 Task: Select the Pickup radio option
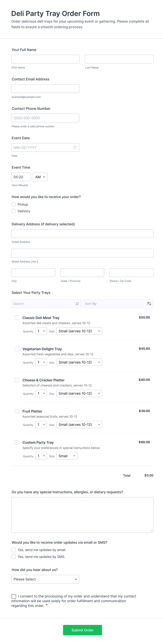[13, 205]
